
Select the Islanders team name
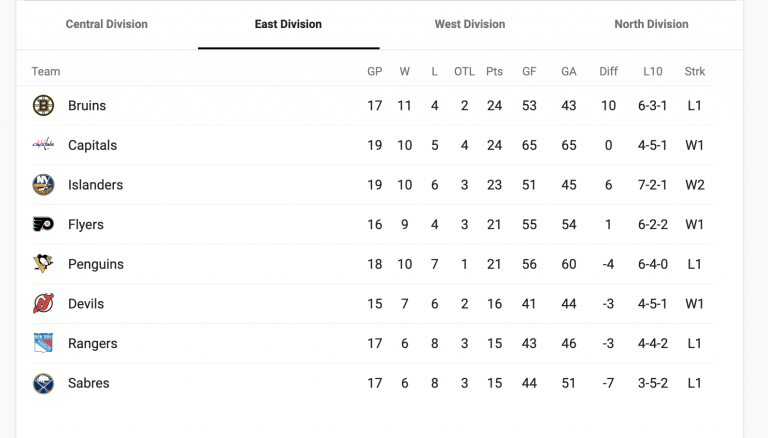pyautogui.click(x=95, y=185)
